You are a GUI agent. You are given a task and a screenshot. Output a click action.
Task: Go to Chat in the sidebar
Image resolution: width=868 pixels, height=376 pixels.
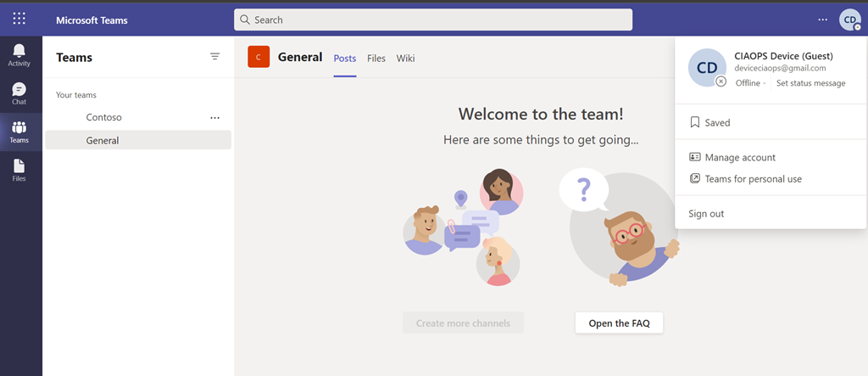pyautogui.click(x=19, y=93)
